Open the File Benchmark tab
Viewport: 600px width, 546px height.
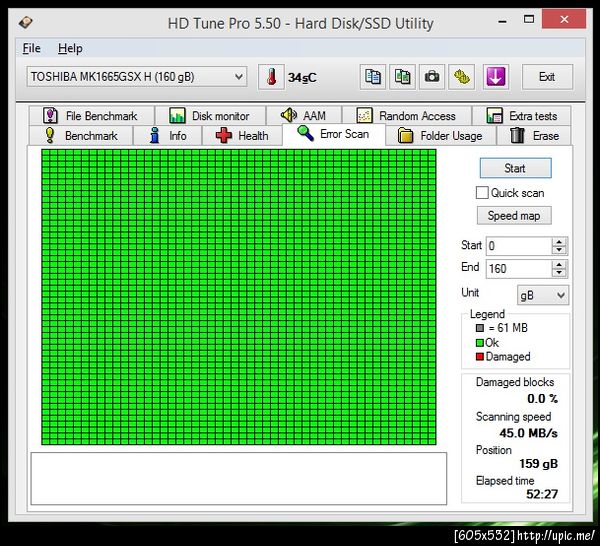[x=92, y=116]
